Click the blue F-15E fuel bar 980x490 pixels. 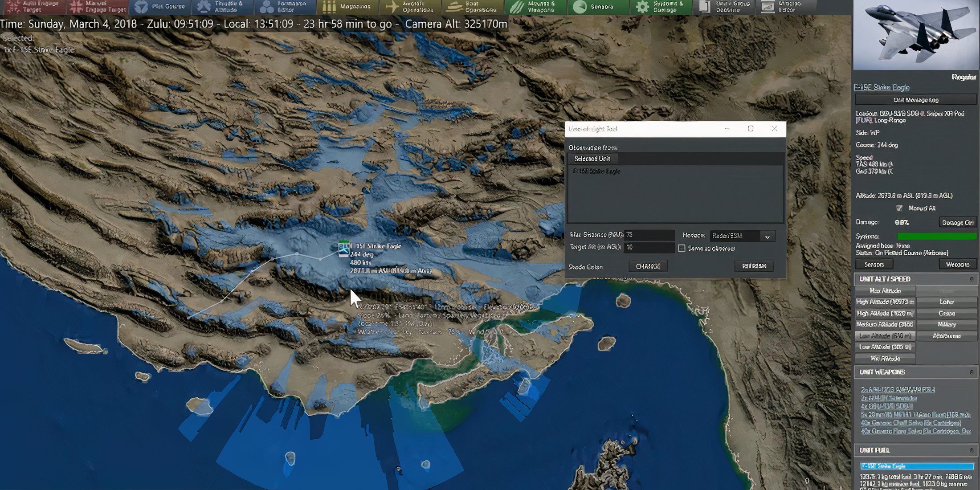[x=917, y=466]
